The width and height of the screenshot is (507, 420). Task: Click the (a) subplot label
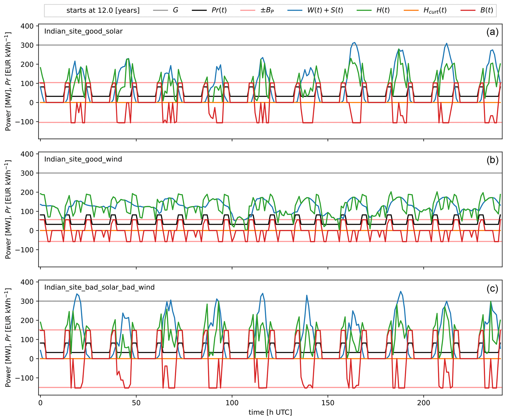tap(492, 32)
